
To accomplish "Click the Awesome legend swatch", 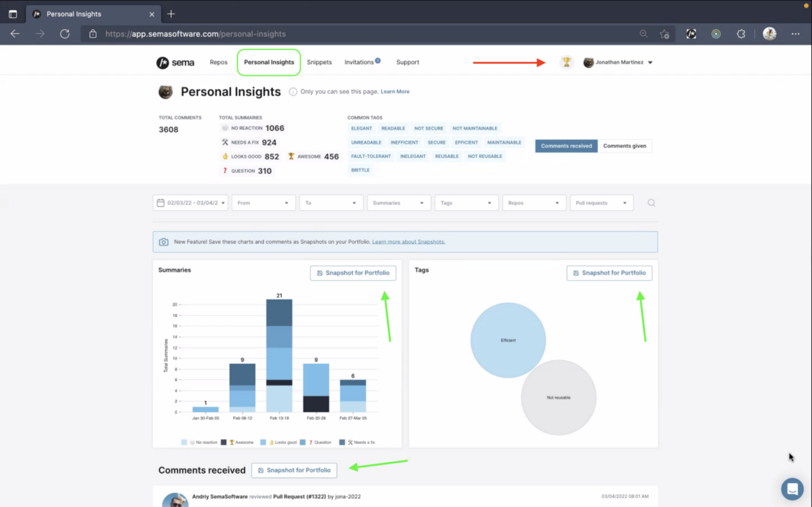I will [x=223, y=442].
